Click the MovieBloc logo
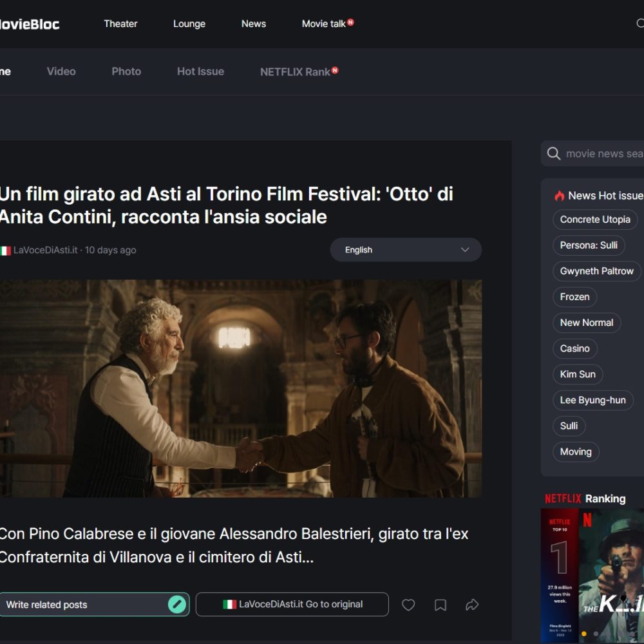The width and height of the screenshot is (644, 644). pos(29,23)
